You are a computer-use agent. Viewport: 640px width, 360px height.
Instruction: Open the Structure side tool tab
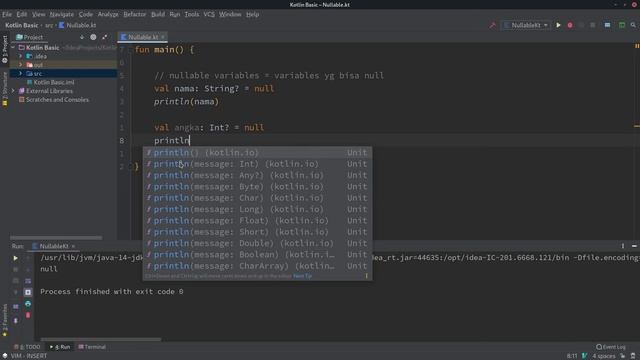[x=4, y=89]
